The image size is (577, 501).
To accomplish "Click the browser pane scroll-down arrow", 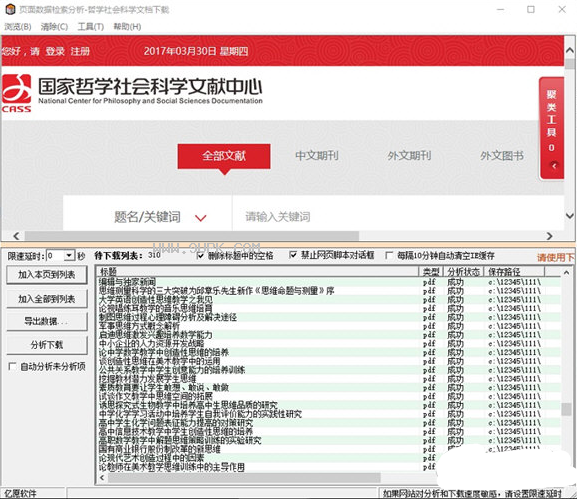I will pyautogui.click(x=570, y=216).
